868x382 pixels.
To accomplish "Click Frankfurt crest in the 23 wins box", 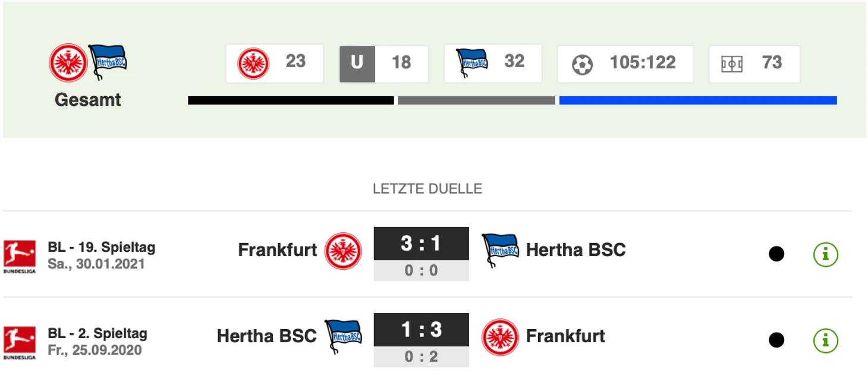I will coord(253,63).
